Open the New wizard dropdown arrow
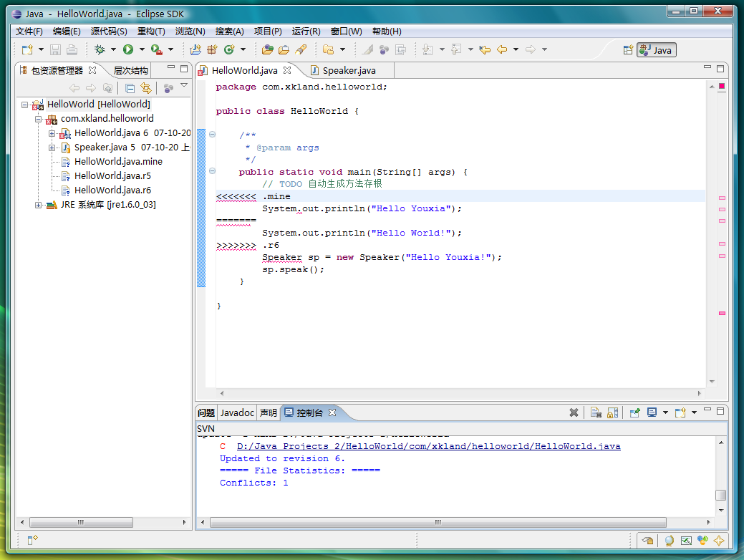744x560 pixels. [x=41, y=49]
